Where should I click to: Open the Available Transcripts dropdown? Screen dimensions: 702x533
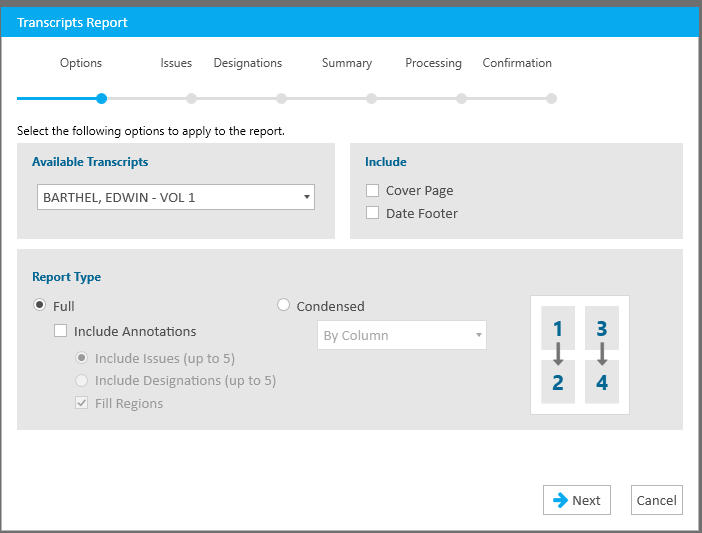coord(176,197)
